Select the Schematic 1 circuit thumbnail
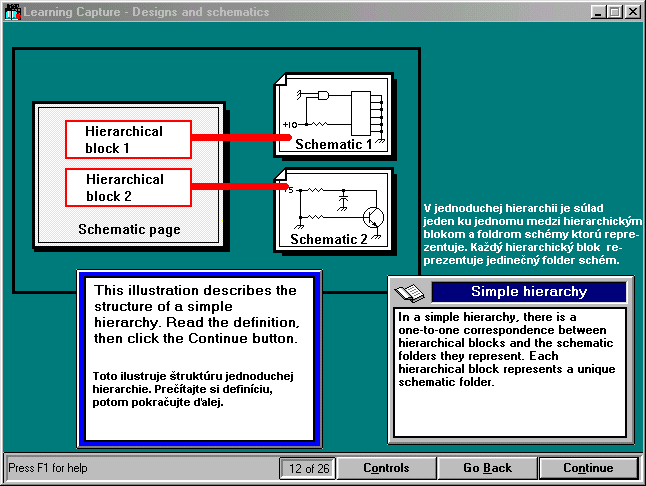646x486 pixels. tap(332, 116)
